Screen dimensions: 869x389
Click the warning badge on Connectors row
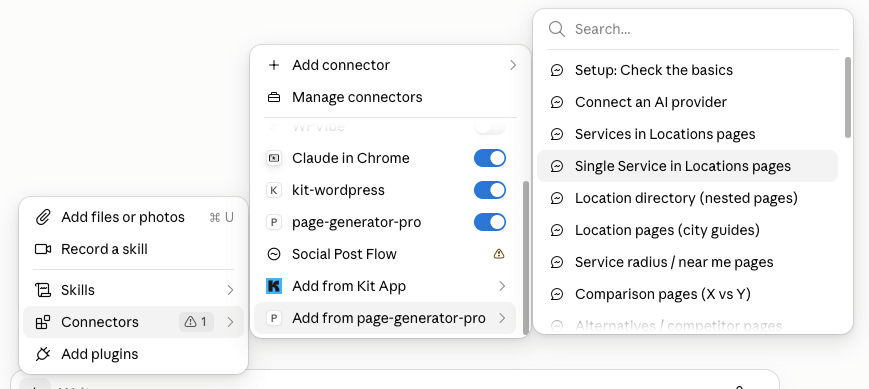[x=196, y=322]
